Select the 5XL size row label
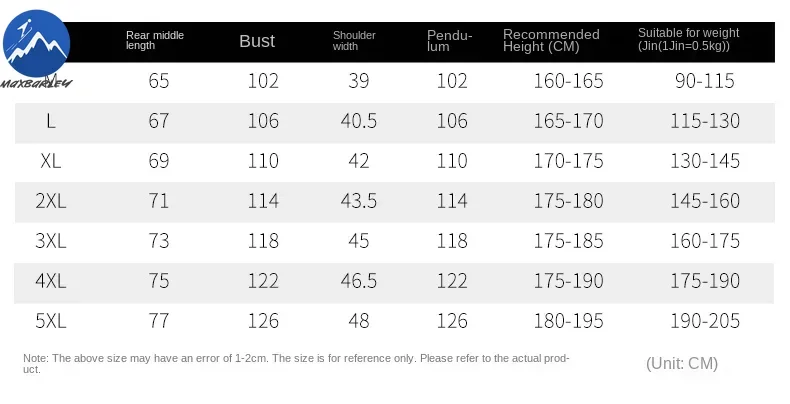Screen dimensions: 790x404 [51, 321]
